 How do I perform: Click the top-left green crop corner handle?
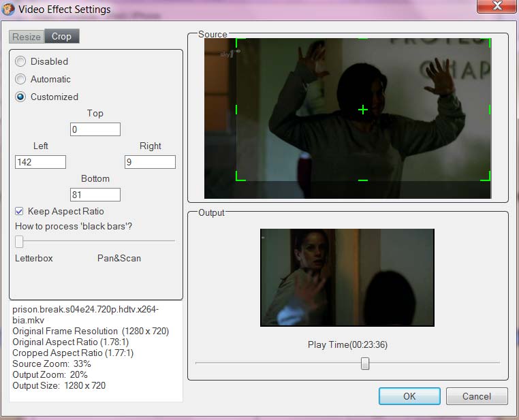tap(240, 43)
